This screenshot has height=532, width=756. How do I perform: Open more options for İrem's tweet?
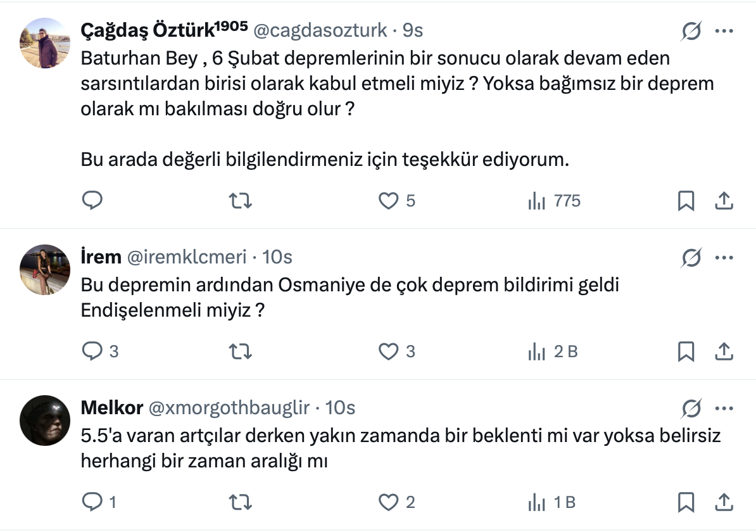724,257
